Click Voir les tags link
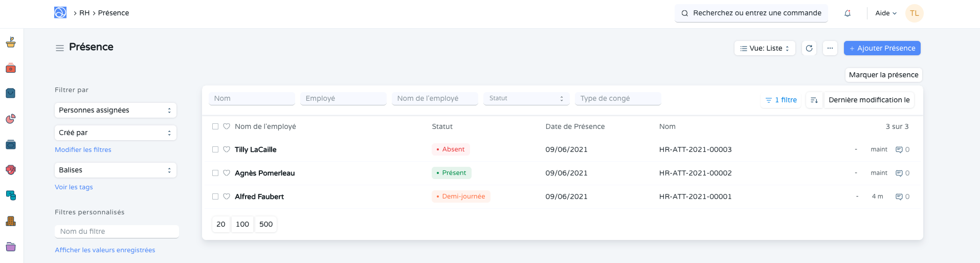 (x=74, y=187)
